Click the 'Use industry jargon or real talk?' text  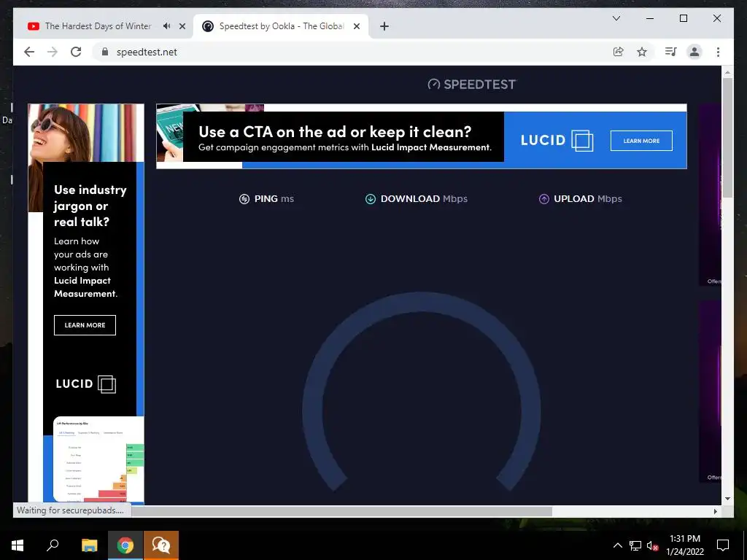(90, 206)
